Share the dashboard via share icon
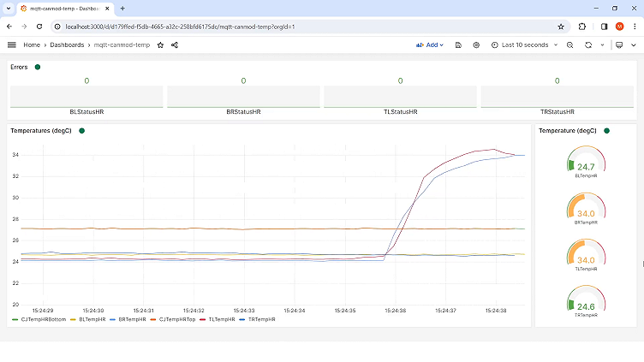The width and height of the screenshot is (644, 362). (x=175, y=45)
